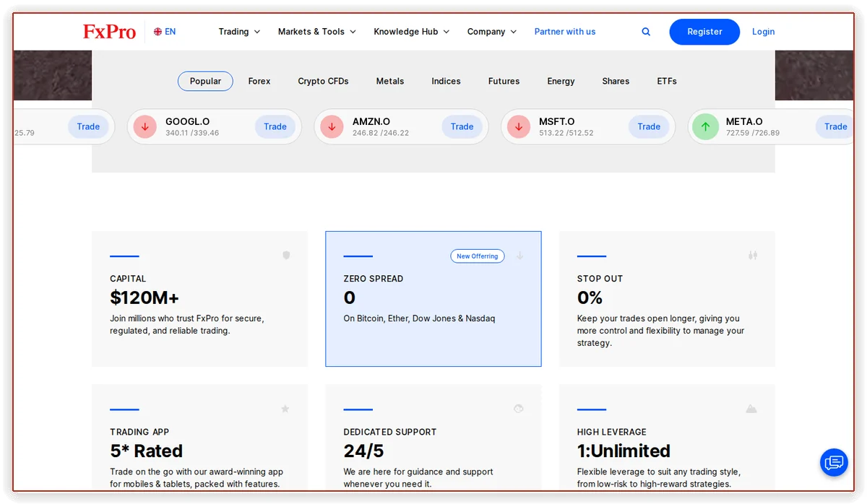Click the star icon on Trading App card
The height and width of the screenshot is (504, 867).
coord(285,409)
